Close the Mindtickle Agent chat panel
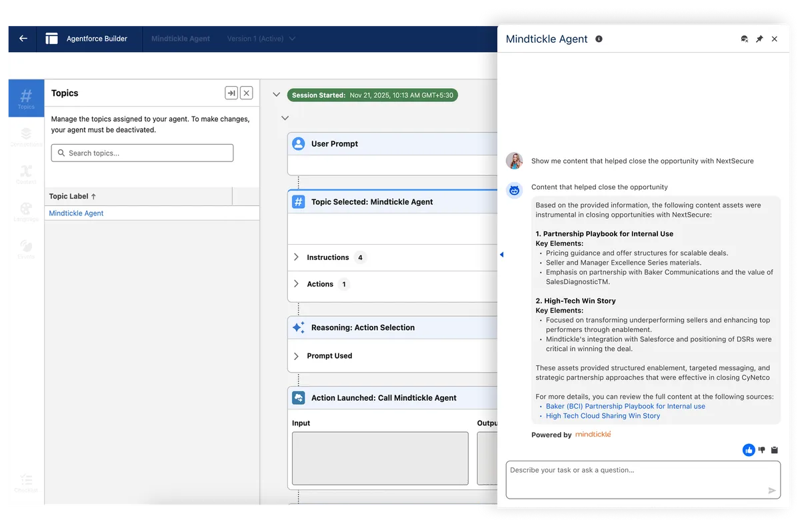 tap(775, 39)
